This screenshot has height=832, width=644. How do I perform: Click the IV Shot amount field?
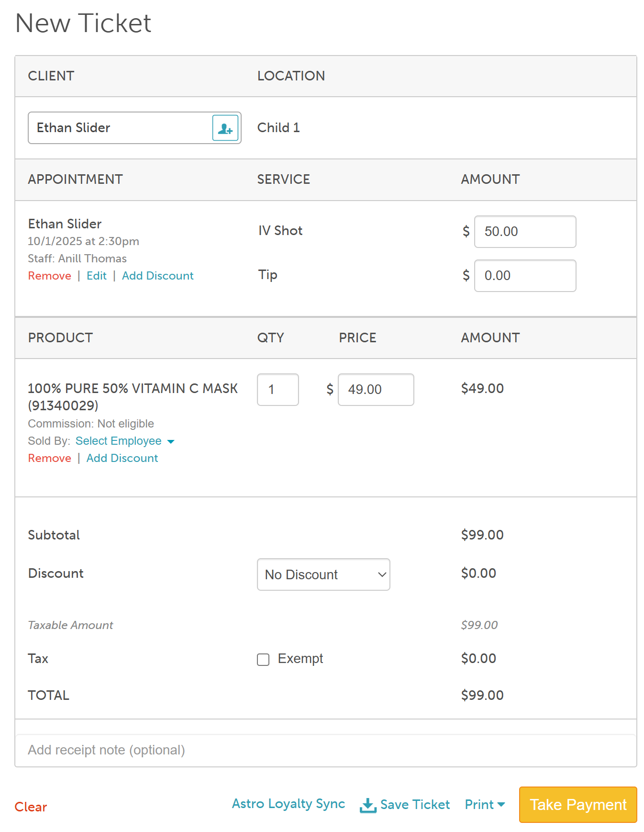525,232
